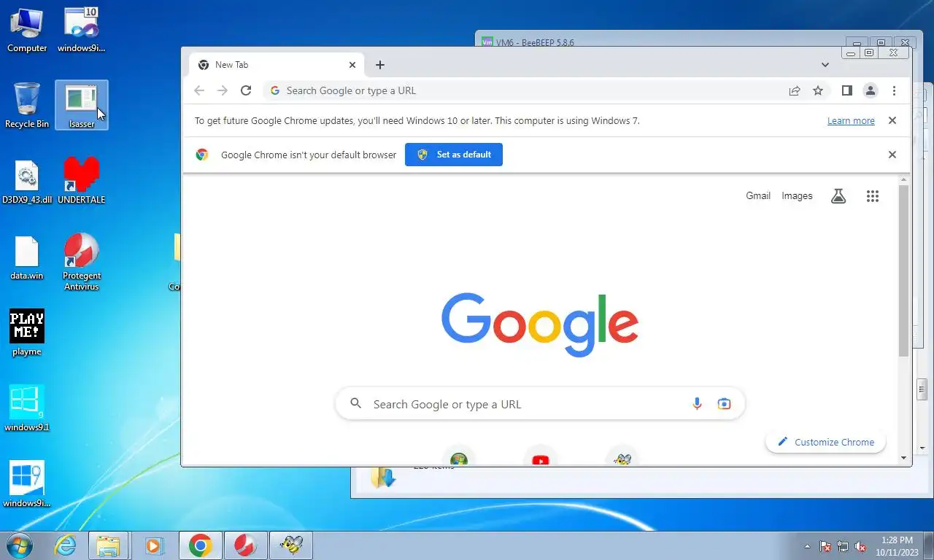Show hidden tray icons arrow

point(807,546)
